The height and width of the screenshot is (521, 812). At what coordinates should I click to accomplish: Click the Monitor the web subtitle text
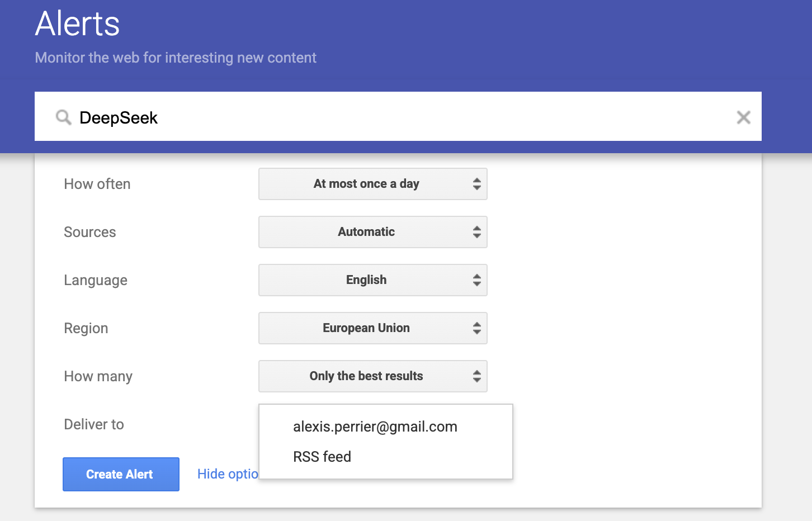click(176, 58)
